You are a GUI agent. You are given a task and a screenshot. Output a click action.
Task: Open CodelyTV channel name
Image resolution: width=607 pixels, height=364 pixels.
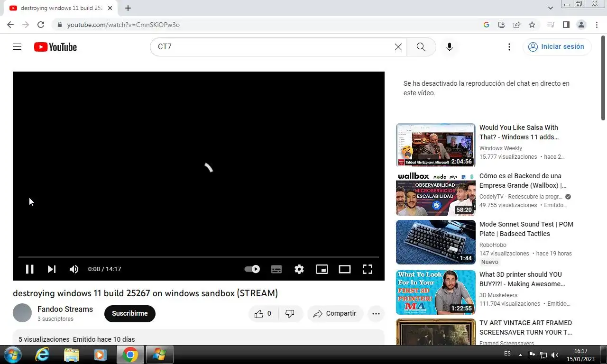point(521,197)
